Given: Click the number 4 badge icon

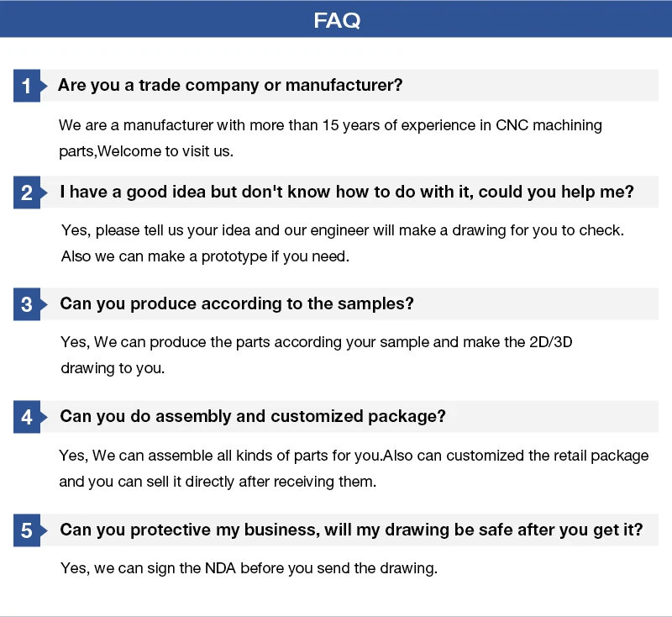Looking at the screenshot, I should click(x=29, y=417).
